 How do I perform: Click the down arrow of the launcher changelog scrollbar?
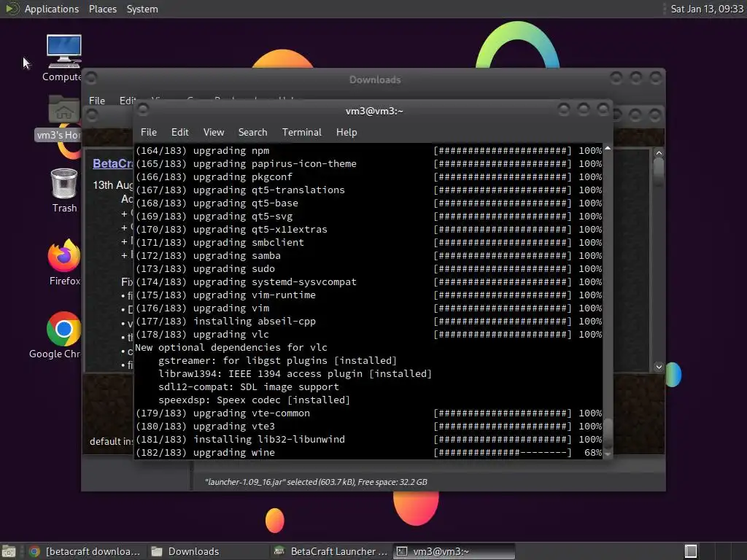659,367
